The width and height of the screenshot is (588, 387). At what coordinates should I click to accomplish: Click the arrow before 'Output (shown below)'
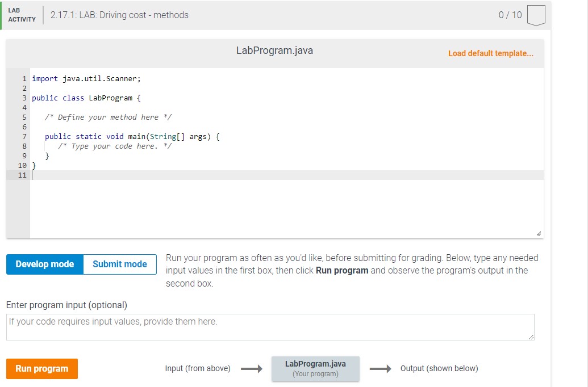(x=380, y=369)
